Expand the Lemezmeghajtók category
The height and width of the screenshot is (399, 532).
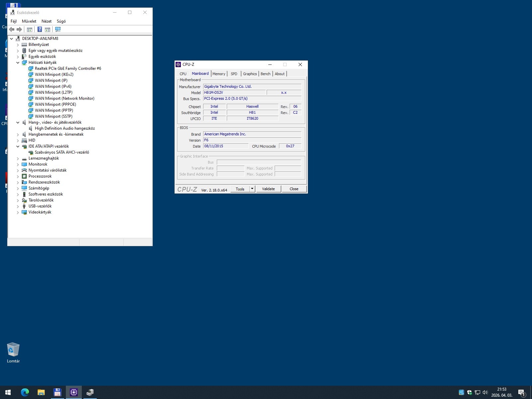pos(18,158)
